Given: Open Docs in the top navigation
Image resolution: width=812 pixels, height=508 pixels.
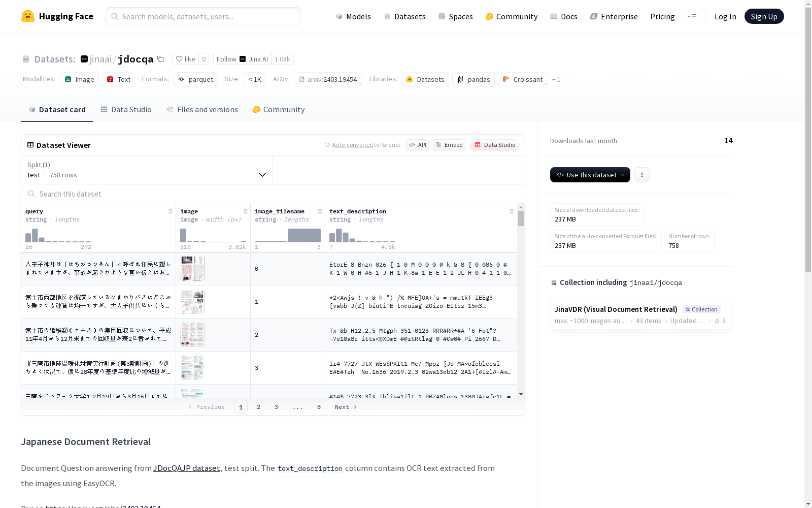Looking at the screenshot, I should pos(564,16).
